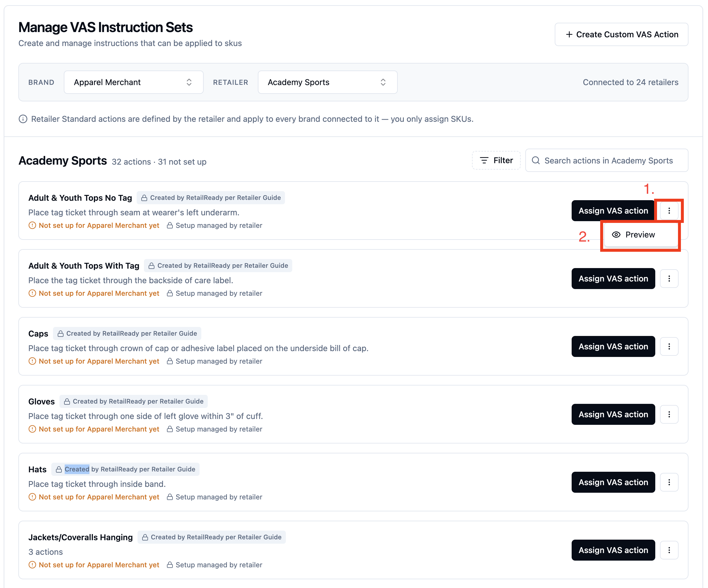
Task: Open the three-dot menu for Jackets/Coveralls Hanging
Action: (x=669, y=550)
